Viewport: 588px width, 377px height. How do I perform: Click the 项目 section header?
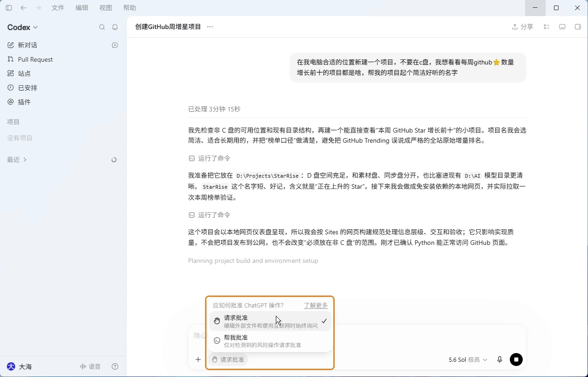coord(13,122)
